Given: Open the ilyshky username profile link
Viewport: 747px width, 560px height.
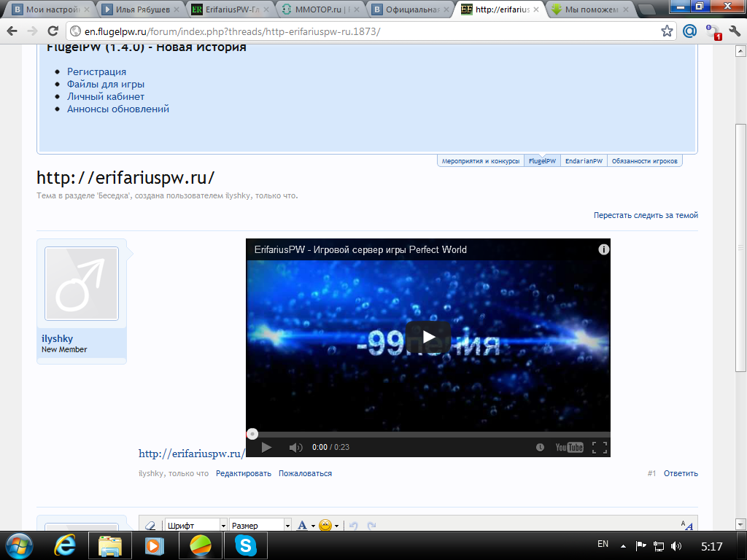Looking at the screenshot, I should point(57,338).
